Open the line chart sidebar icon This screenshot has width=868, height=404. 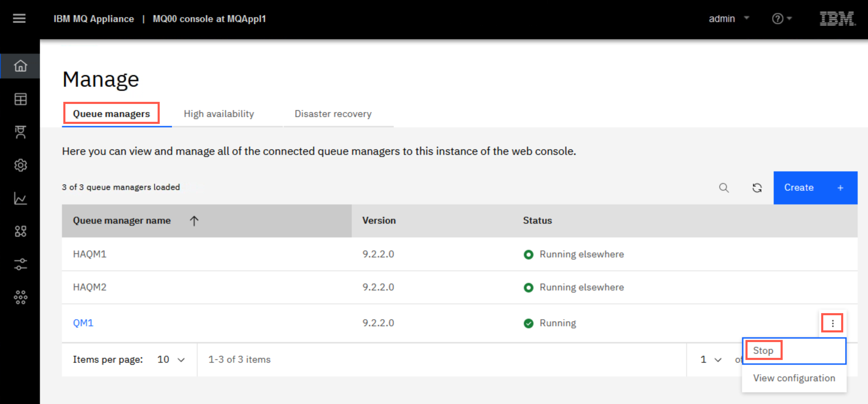(20, 198)
